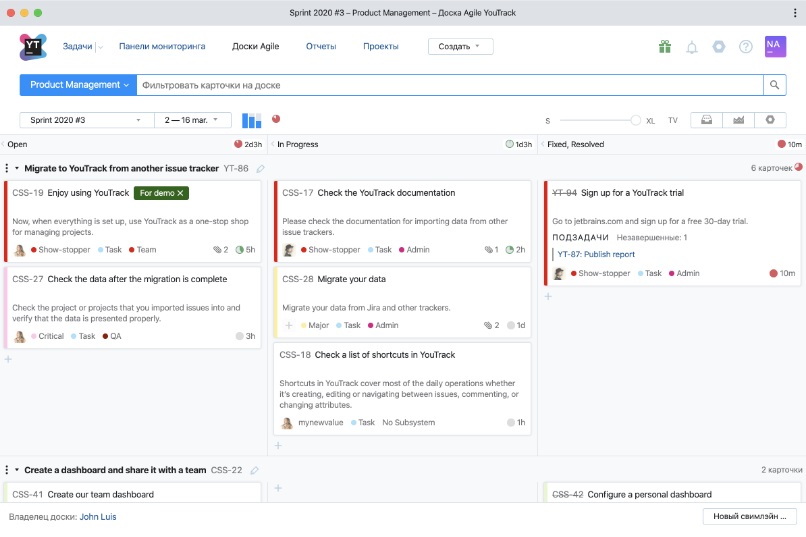Open the administration gear in header
The image size is (806, 537).
coord(719,47)
